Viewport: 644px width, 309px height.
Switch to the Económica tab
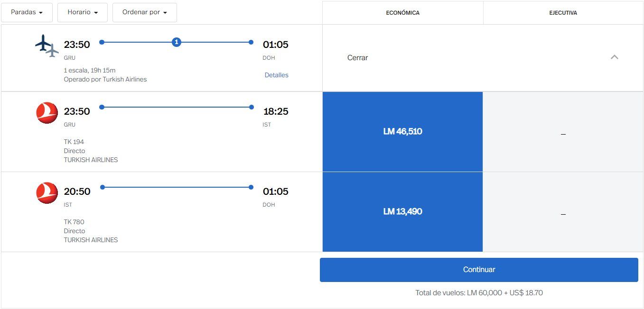pos(402,13)
